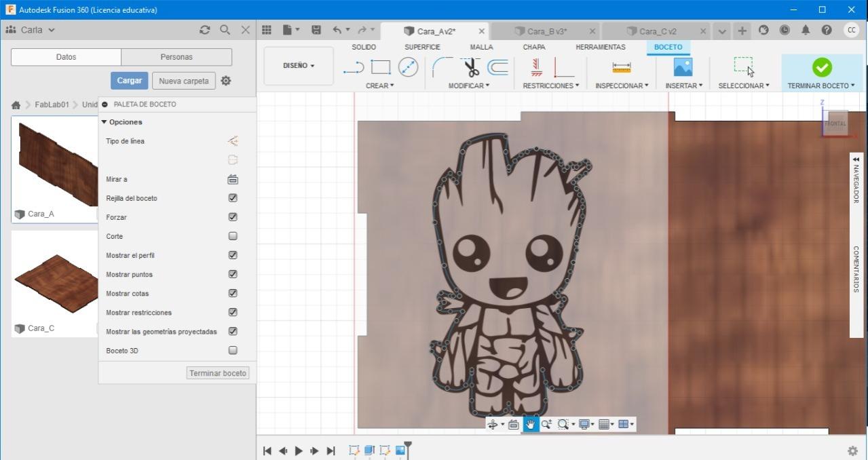
Task: Click the Trim scissors tool
Action: coord(471,67)
